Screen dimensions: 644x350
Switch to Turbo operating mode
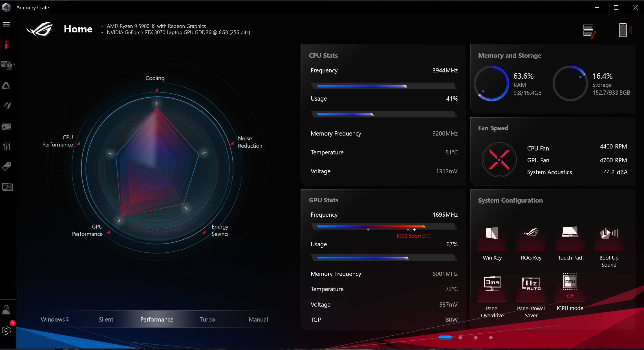pos(207,319)
